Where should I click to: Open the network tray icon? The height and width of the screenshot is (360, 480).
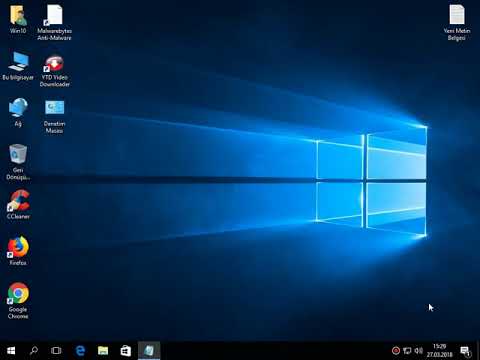point(407,351)
